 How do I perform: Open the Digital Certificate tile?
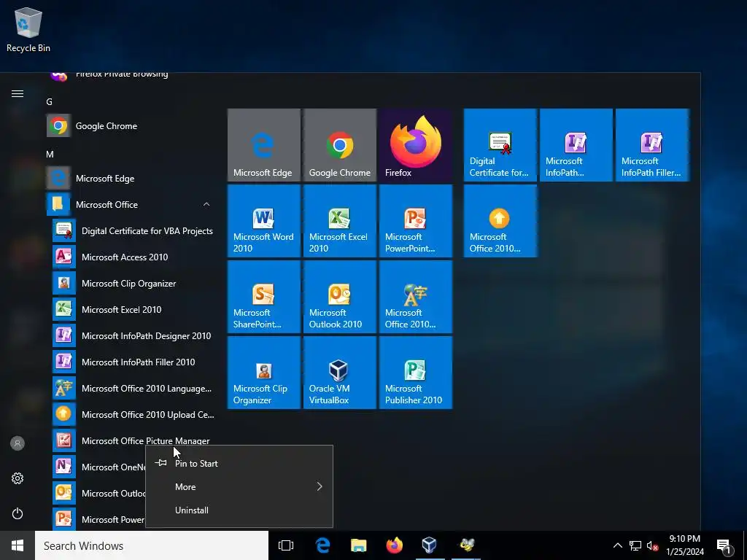coord(500,145)
